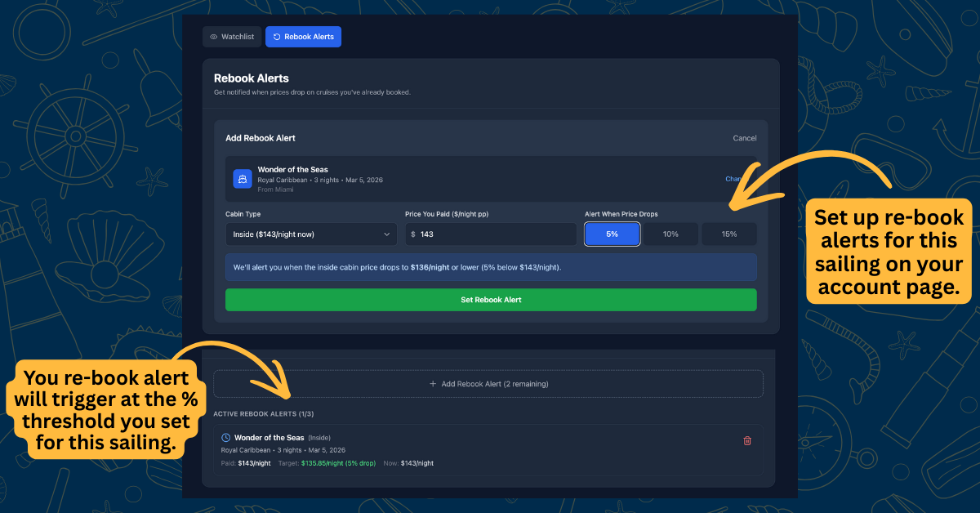Select the 10% price drop threshold
The width and height of the screenshot is (980, 513).
pyautogui.click(x=670, y=234)
